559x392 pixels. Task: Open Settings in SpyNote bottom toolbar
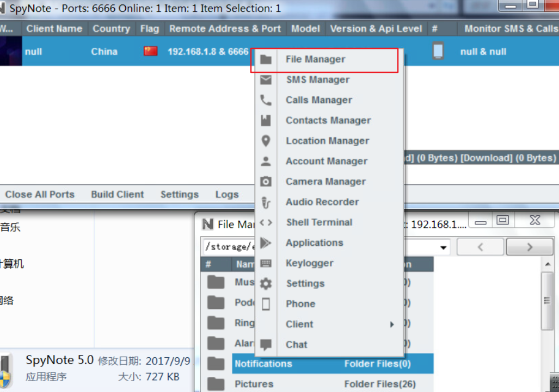pos(179,195)
